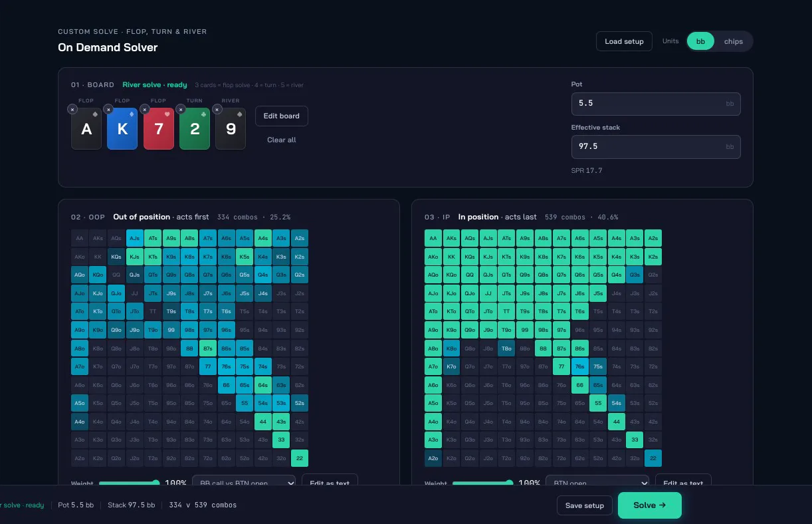Select the Ace of spades board card

(86, 129)
